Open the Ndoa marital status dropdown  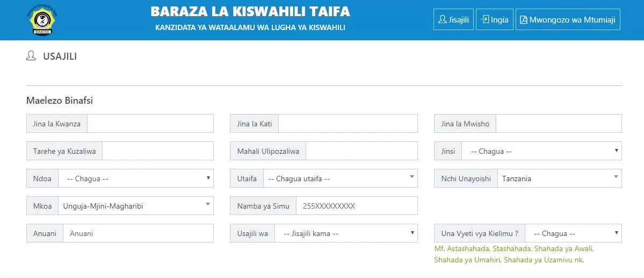click(x=135, y=179)
